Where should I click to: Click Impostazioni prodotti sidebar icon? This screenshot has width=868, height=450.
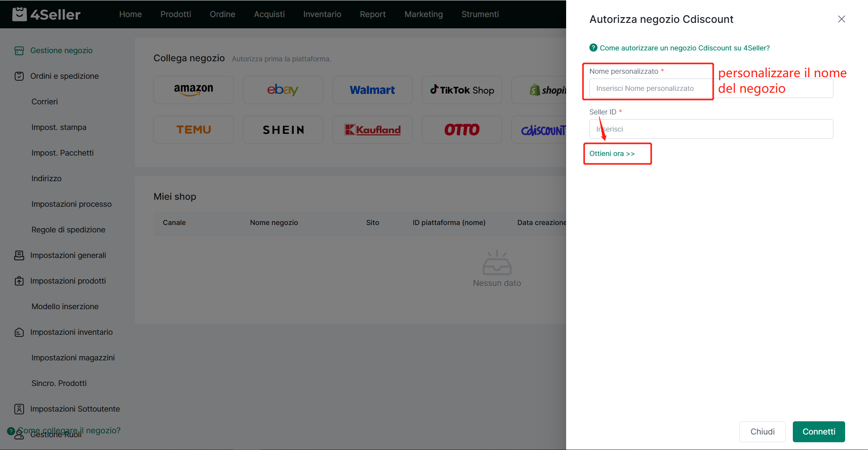pyautogui.click(x=19, y=281)
